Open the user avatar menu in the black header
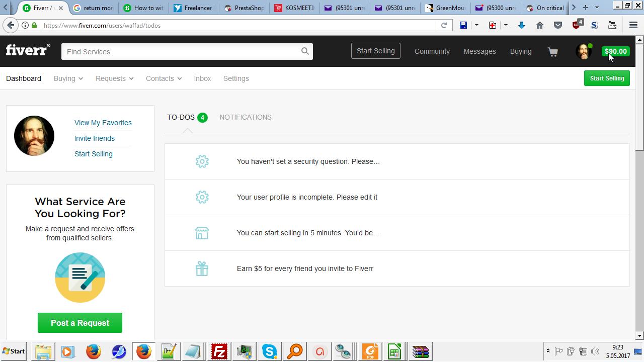 (584, 51)
